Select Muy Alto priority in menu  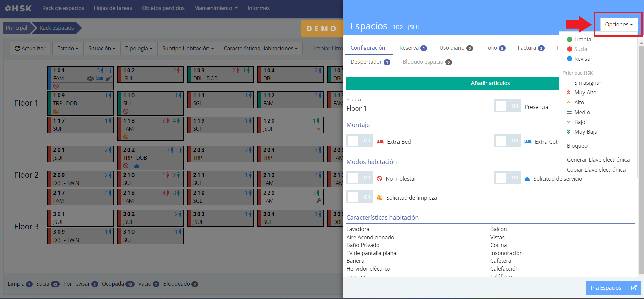pyautogui.click(x=585, y=93)
